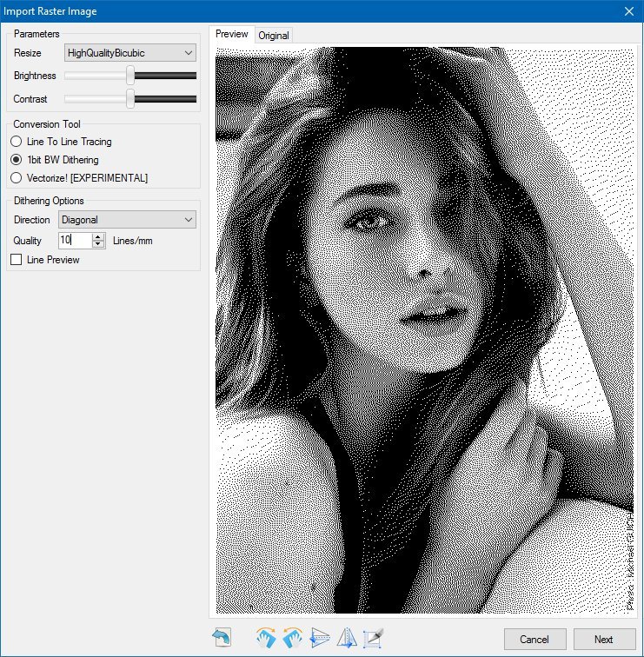Click the Brightness label
This screenshot has width=644, height=657.
[x=35, y=76]
